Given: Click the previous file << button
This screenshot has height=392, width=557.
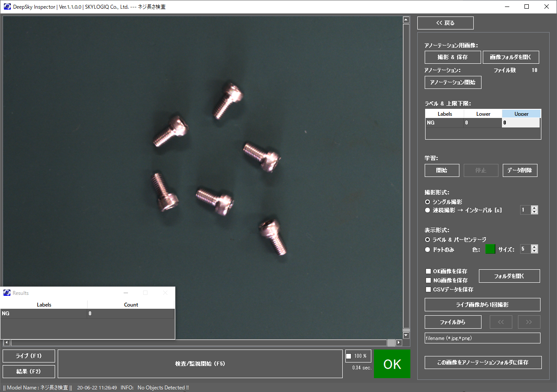Looking at the screenshot, I should [x=501, y=322].
